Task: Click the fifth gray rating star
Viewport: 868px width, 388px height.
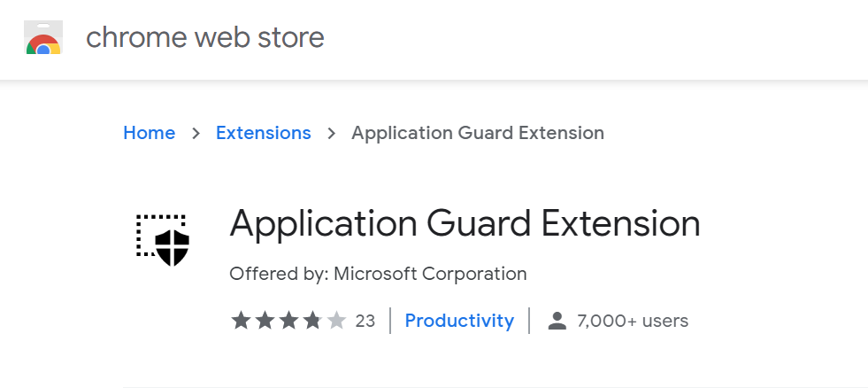Action: click(x=336, y=321)
